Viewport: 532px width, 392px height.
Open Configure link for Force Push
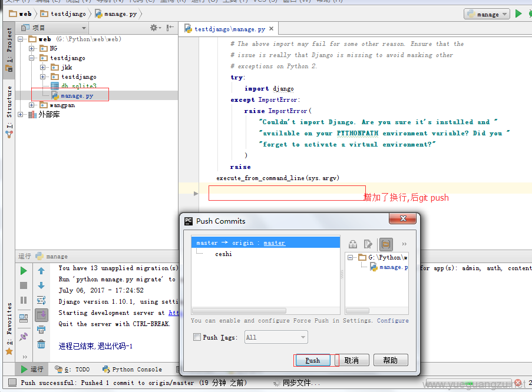[392, 320]
